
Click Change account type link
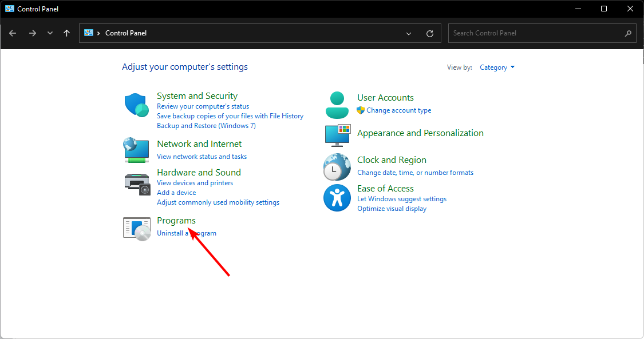[398, 110]
